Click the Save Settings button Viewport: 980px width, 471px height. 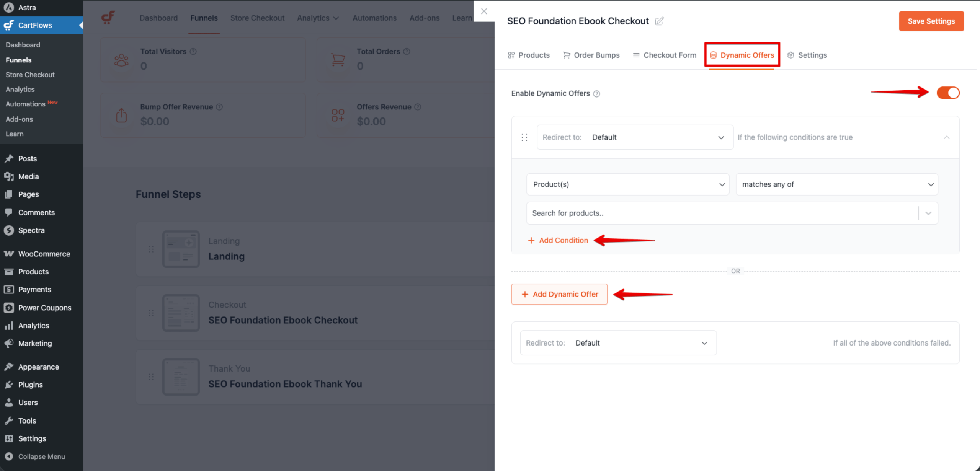pos(931,21)
